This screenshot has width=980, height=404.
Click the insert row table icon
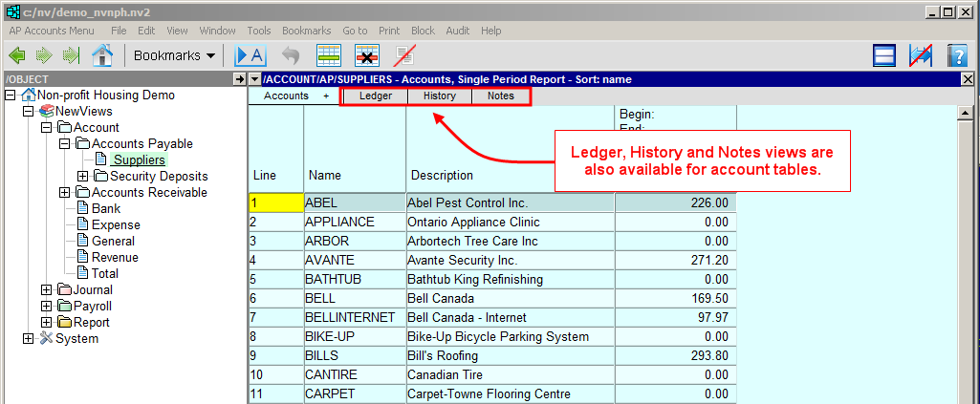point(329,55)
